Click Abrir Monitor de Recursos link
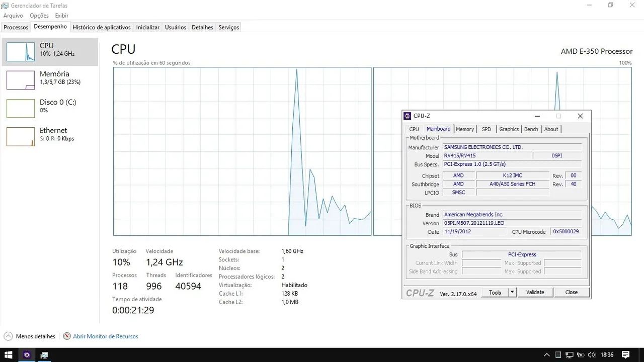The height and width of the screenshot is (362, 644). [106, 336]
